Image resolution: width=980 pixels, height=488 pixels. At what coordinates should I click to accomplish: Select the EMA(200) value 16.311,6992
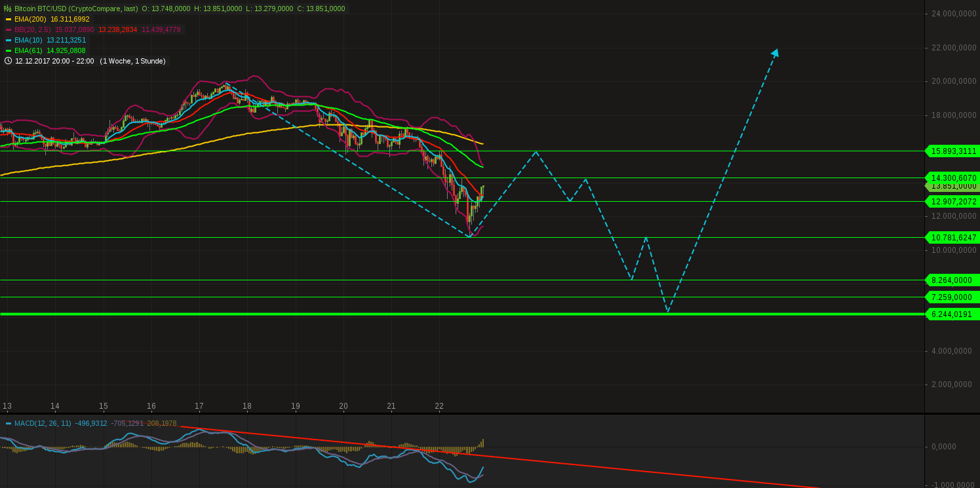tap(70, 19)
